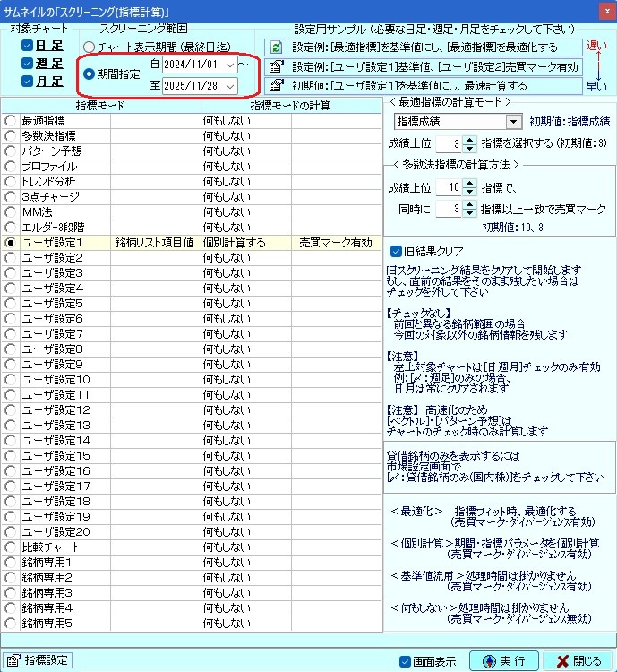The width and height of the screenshot is (617, 672).
Task: Click the icon beside the second 設定例 sample
Action: click(276, 66)
